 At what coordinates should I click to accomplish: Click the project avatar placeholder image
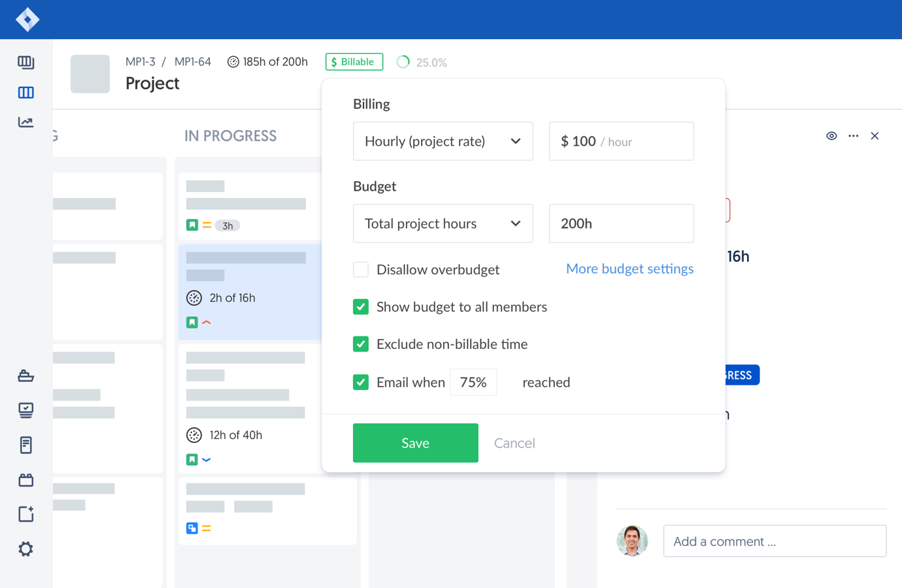pyautogui.click(x=90, y=74)
